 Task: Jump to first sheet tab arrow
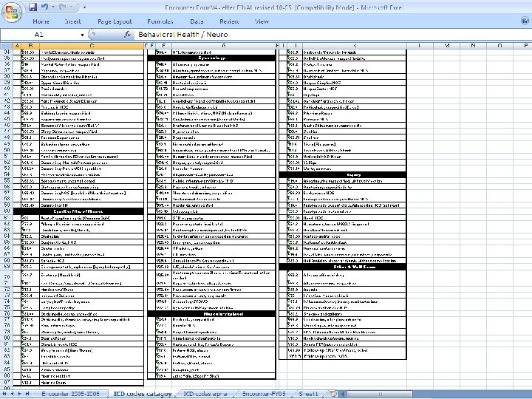(x=4, y=394)
